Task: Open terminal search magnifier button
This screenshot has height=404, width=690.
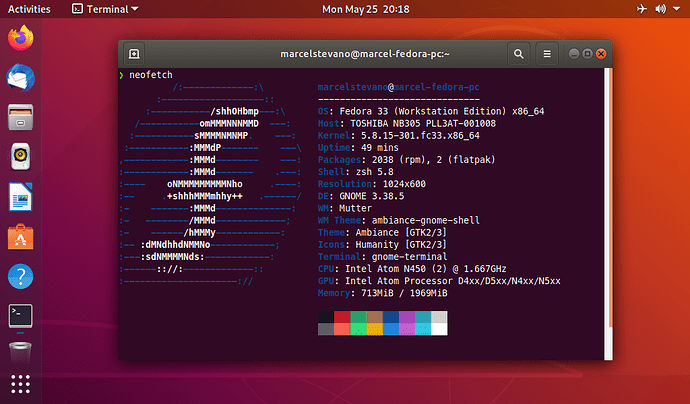Action: 519,54
